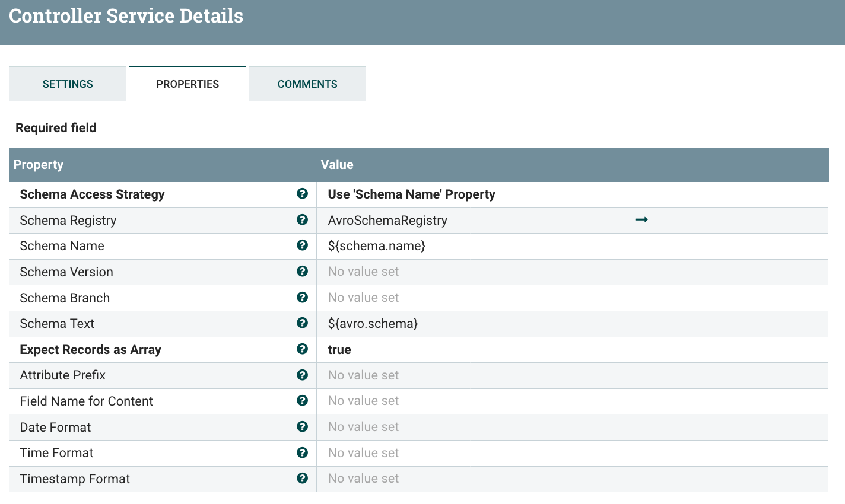The image size is (845, 504).
Task: Change the AvroSchemaRegistry value selection
Action: click(470, 221)
